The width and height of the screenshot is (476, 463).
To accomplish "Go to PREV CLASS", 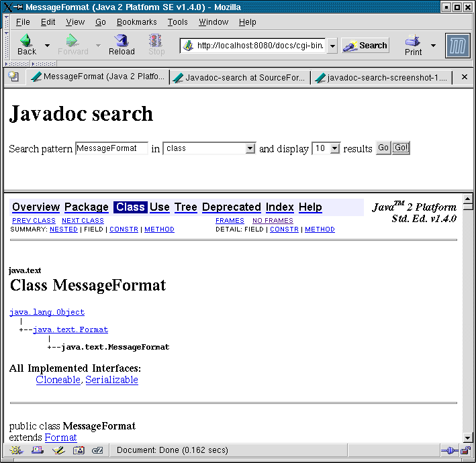I will (x=34, y=221).
